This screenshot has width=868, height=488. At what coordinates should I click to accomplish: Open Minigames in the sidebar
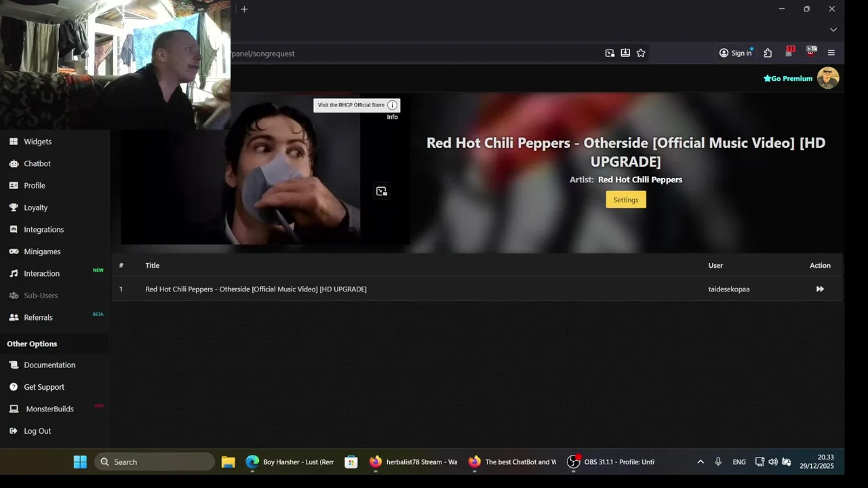pos(42,251)
